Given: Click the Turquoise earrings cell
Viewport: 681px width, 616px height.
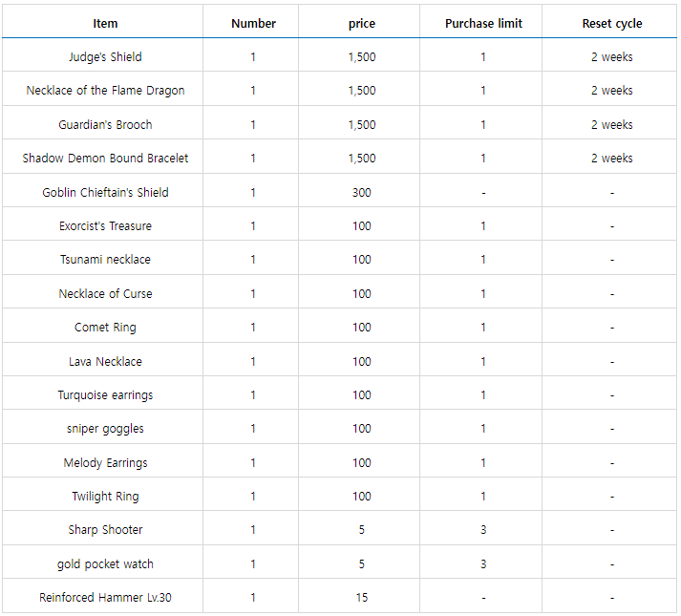Looking at the screenshot, I should (x=105, y=395).
